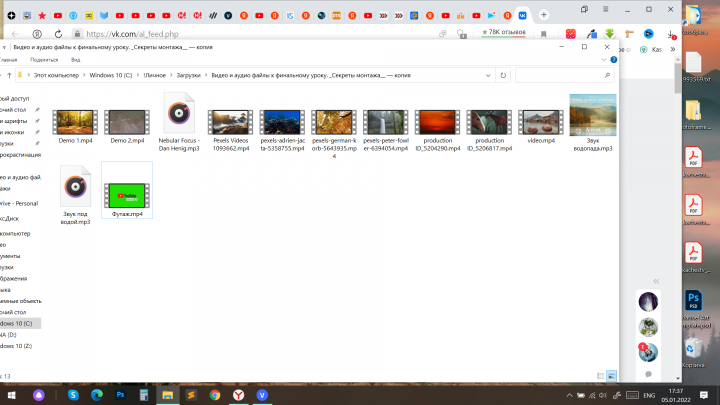Screen dimensions: 720x405
Task: Click the green download arrow extension icon
Action: [x=610, y=34]
